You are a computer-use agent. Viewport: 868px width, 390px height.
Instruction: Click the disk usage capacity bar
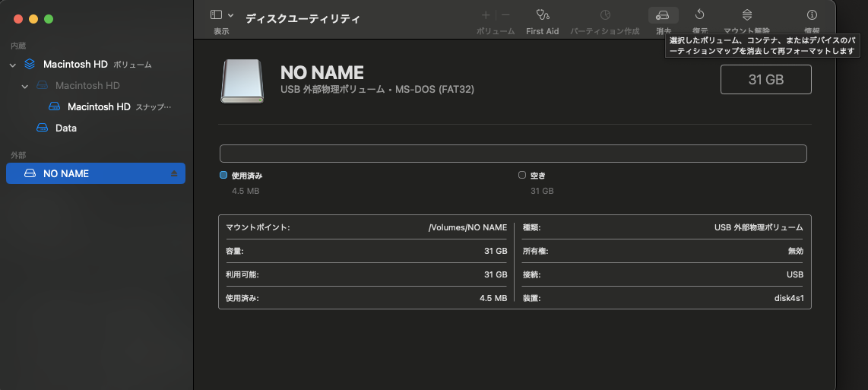(513, 154)
